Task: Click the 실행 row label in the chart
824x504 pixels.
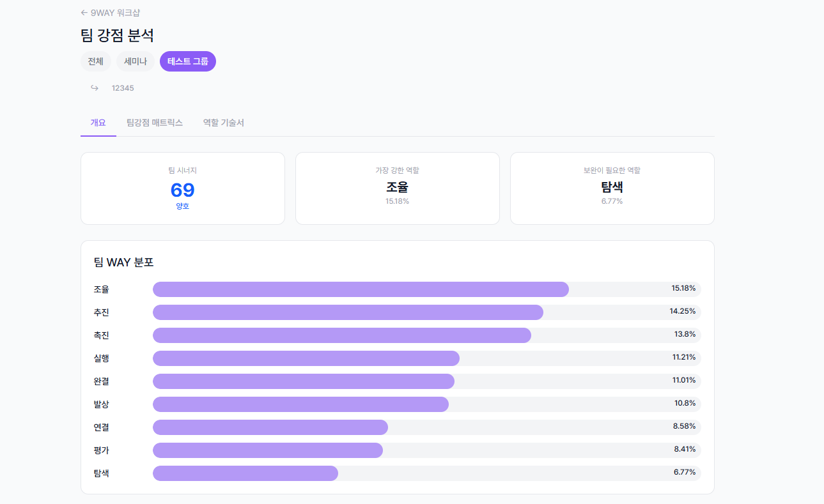Action: click(100, 358)
